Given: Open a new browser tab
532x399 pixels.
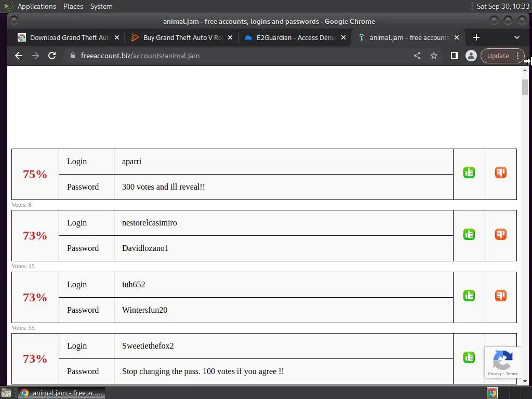Looking at the screenshot, I should click(x=476, y=37).
